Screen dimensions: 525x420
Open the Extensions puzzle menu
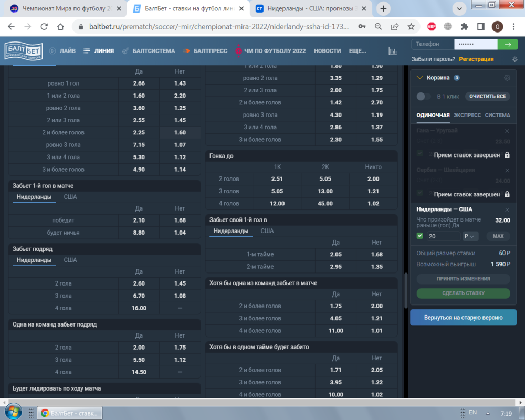(465, 27)
